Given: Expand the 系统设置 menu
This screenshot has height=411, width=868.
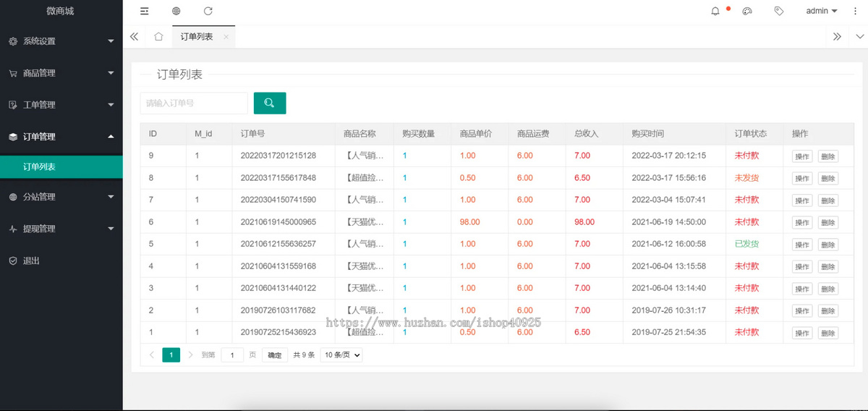Looking at the screenshot, I should (x=111, y=41).
